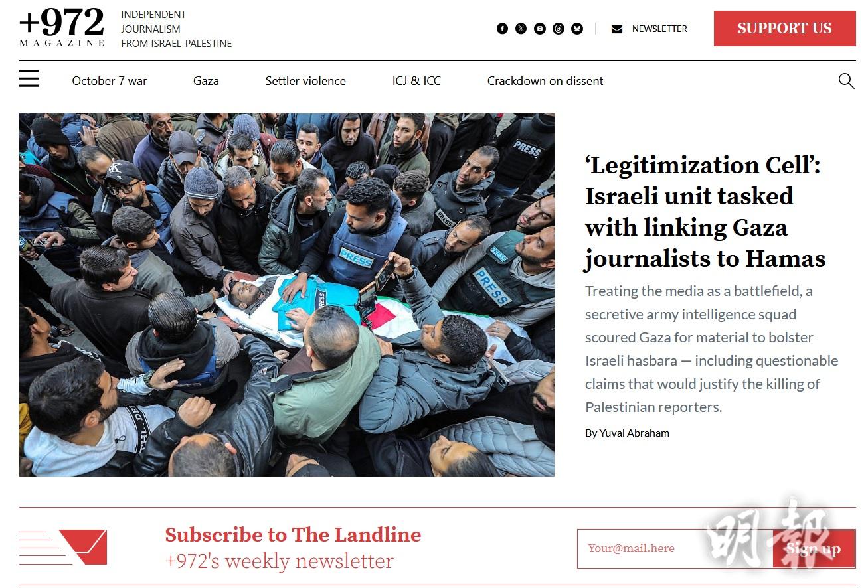The image size is (868, 588).
Task: Open the October 7 war section
Action: (x=110, y=81)
